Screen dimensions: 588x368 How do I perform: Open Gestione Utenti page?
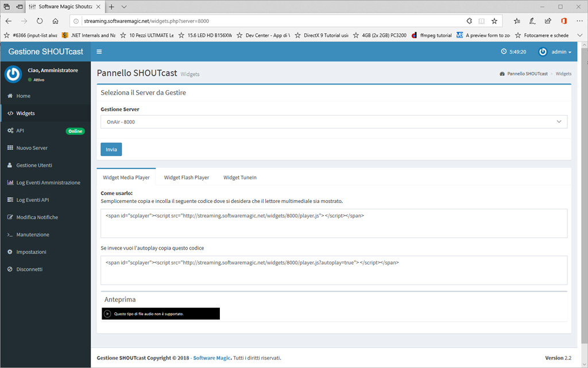point(45,165)
